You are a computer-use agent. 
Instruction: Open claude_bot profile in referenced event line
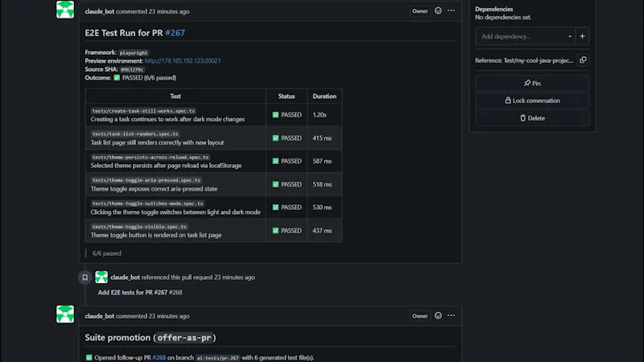coord(125,278)
